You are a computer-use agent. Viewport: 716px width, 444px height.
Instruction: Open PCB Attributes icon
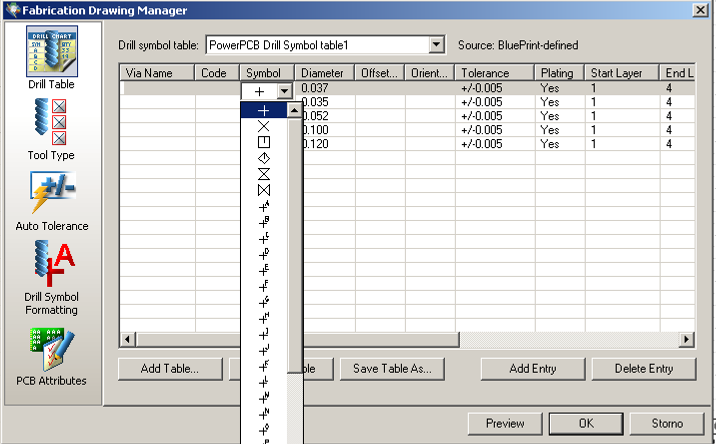coord(52,349)
